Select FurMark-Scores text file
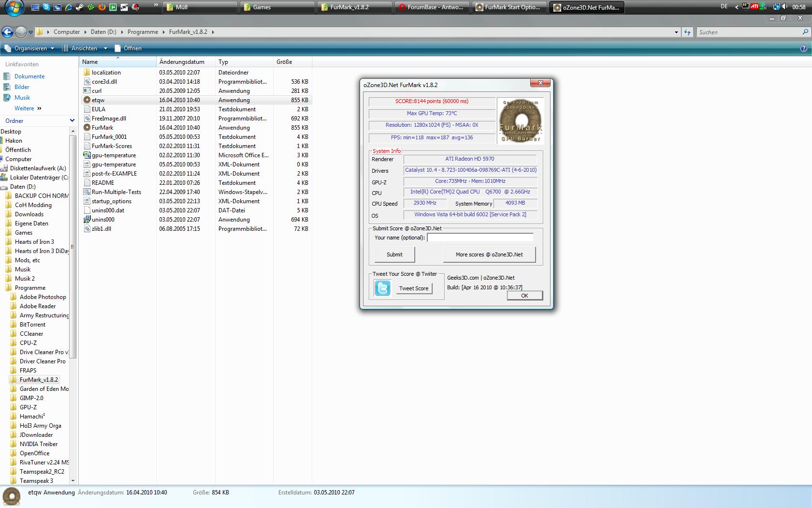 point(112,146)
